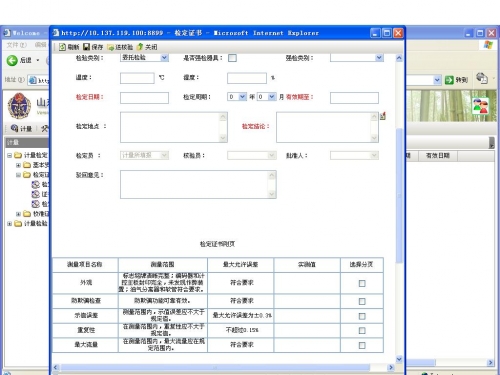Image resolution: width=500 pixels, height=375 pixels.
Task: Click the 刷新 refresh toolbar button
Action: (69, 47)
